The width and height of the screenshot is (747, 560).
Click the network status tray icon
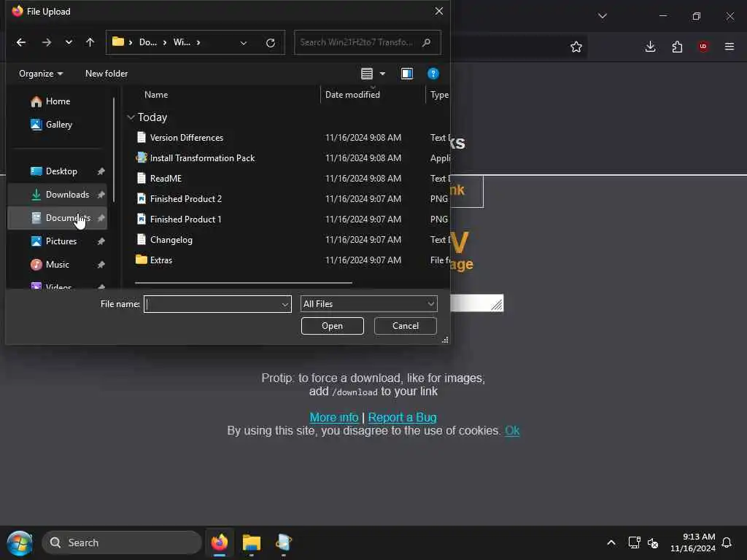click(634, 542)
